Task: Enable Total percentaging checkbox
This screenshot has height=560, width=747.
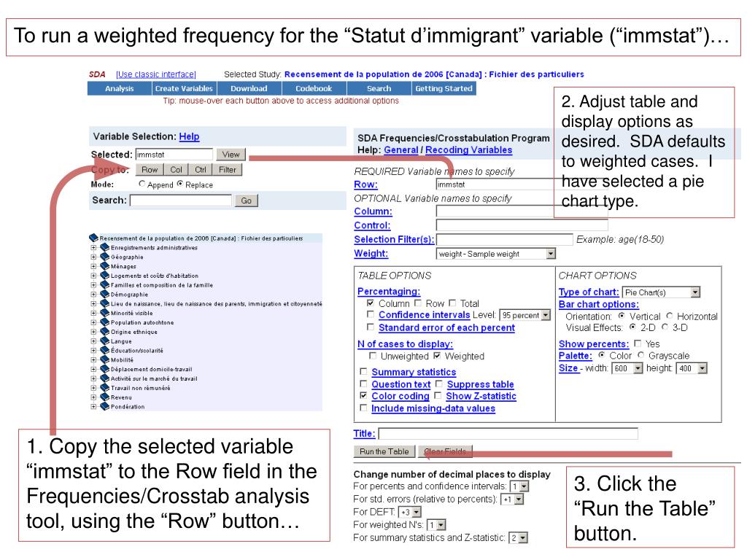Action: 452,303
